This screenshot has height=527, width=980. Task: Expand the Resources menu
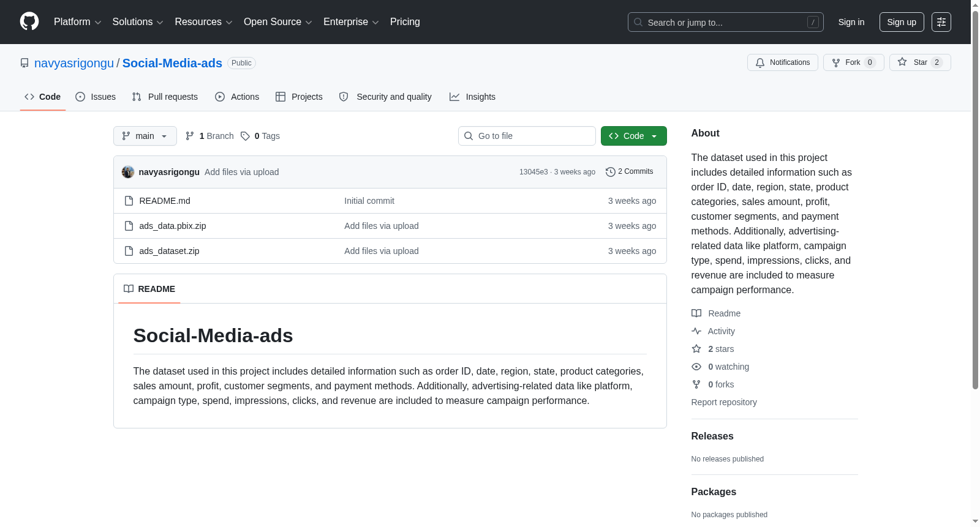point(203,22)
